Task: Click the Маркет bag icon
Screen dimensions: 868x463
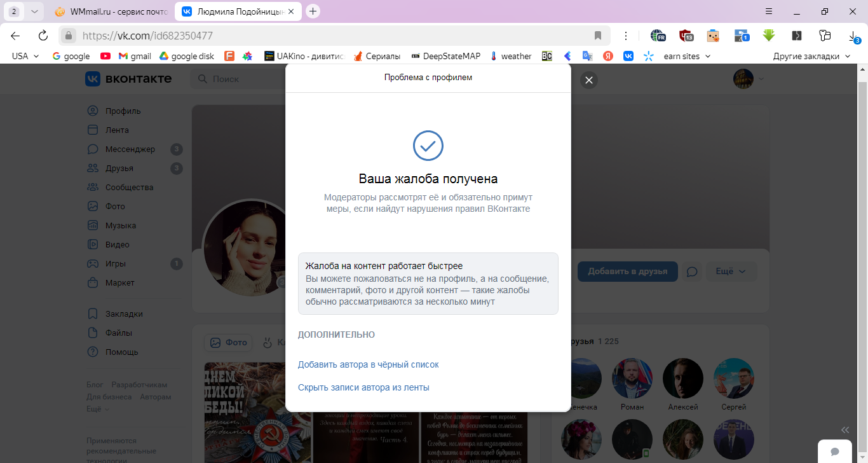Action: click(93, 282)
